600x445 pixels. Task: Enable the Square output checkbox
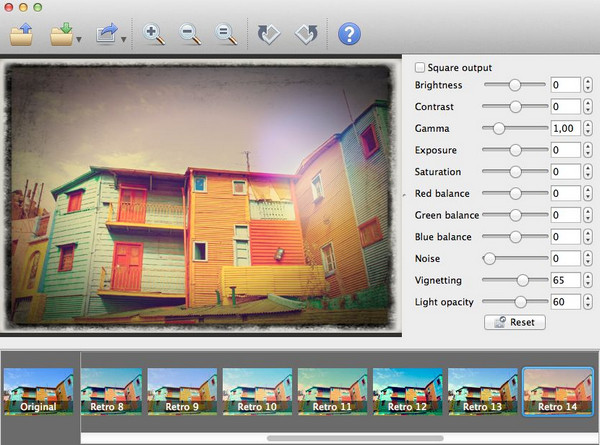420,68
